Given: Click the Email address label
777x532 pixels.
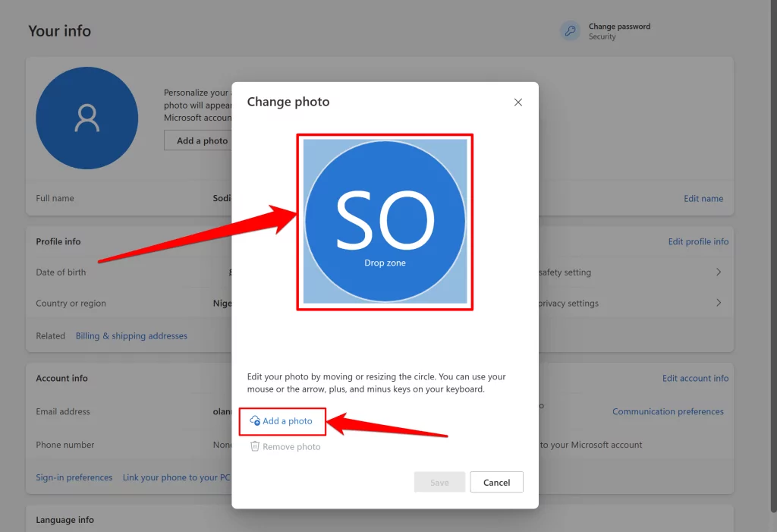Looking at the screenshot, I should [63, 411].
